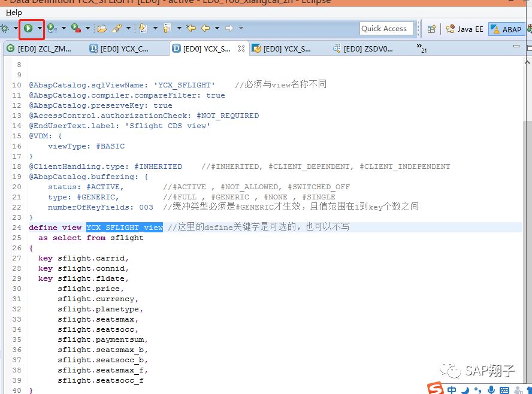Click the #NOT_REQUIRED authorization value

pyautogui.click(x=228, y=116)
